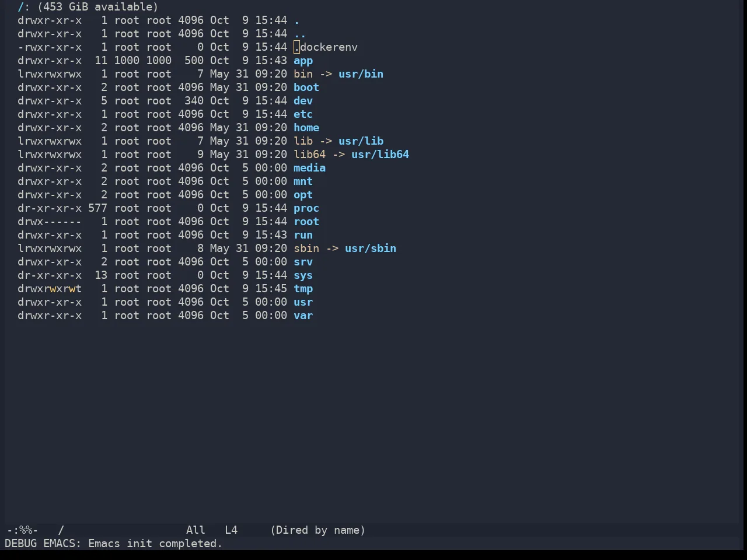Open the home directory
The image size is (747, 560).
point(306,128)
